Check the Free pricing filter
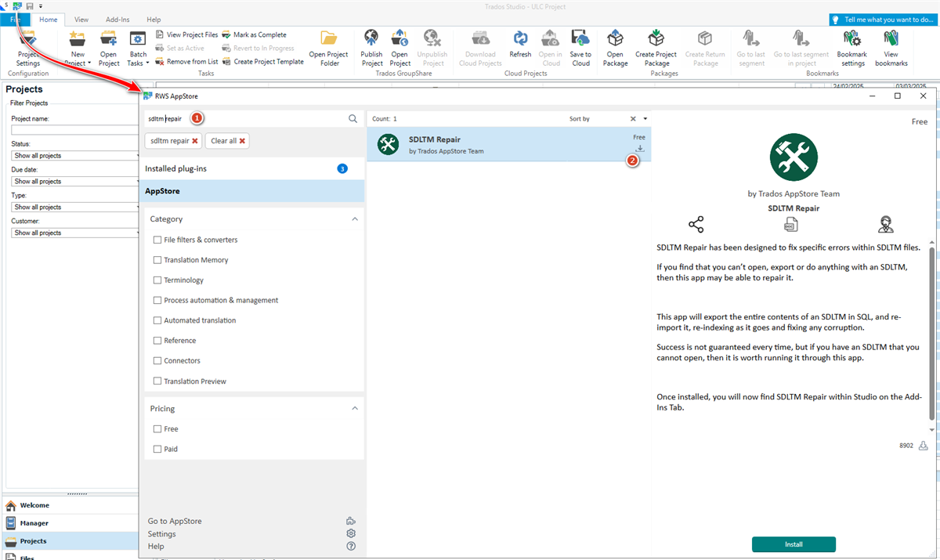The height and width of the screenshot is (560, 940). coord(157,429)
